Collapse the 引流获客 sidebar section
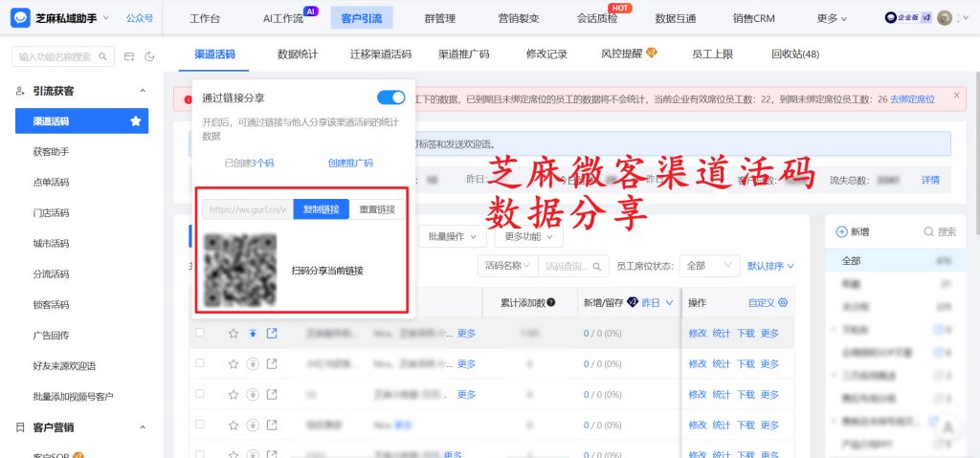 click(143, 91)
